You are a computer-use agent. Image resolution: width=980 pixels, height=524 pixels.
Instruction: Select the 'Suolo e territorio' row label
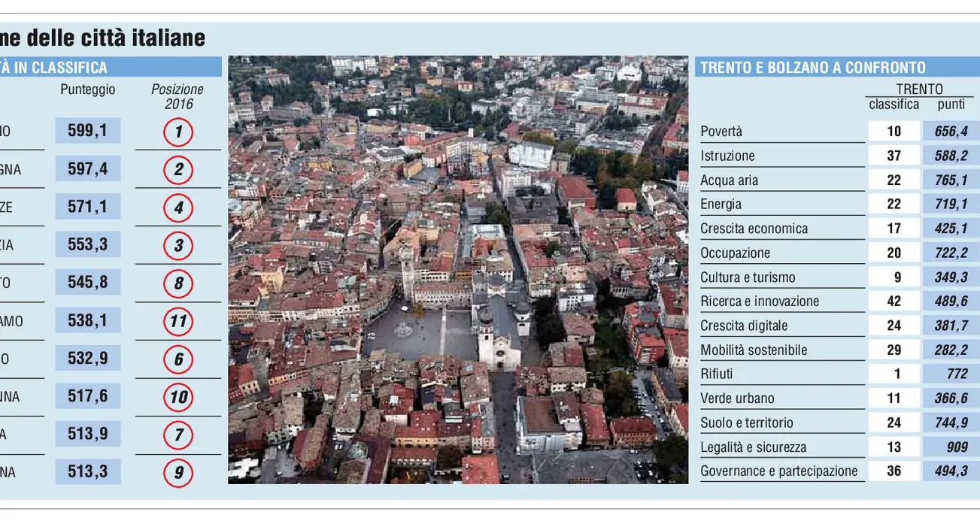(747, 423)
